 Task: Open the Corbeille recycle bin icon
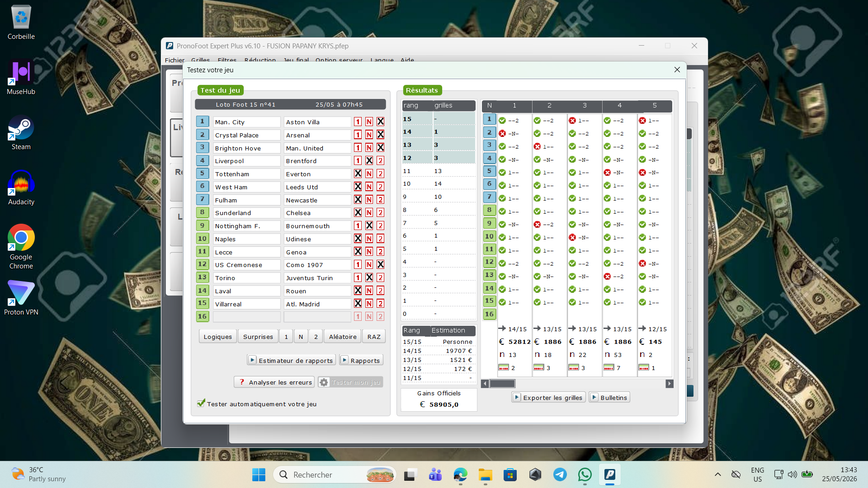21,23
